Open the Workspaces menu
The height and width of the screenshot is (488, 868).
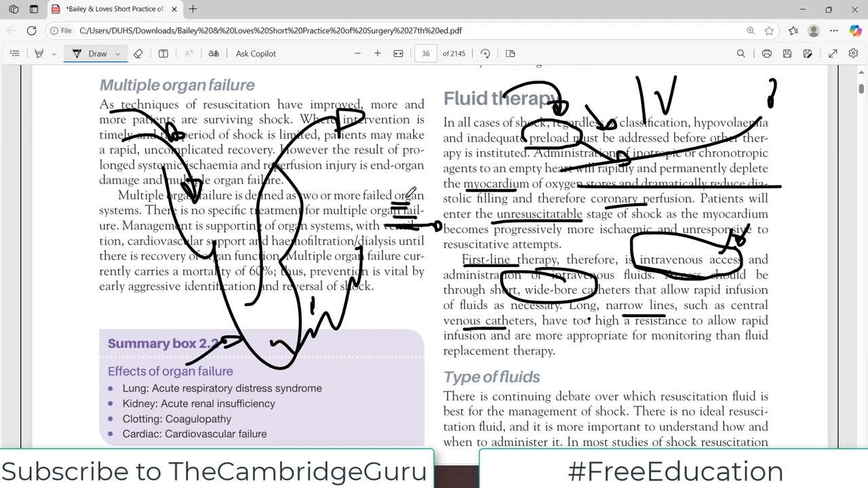[14, 9]
